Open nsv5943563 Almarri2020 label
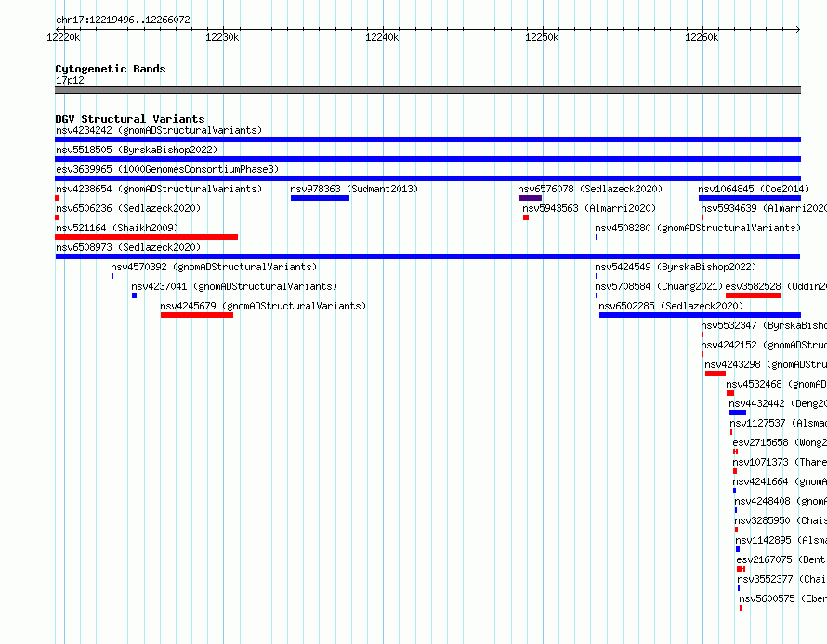 pyautogui.click(x=589, y=208)
